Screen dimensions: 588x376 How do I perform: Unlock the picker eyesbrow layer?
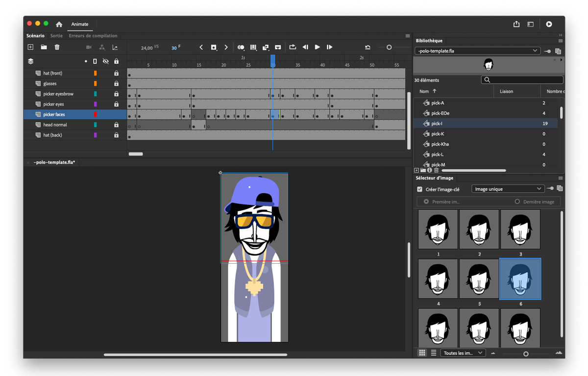(116, 94)
